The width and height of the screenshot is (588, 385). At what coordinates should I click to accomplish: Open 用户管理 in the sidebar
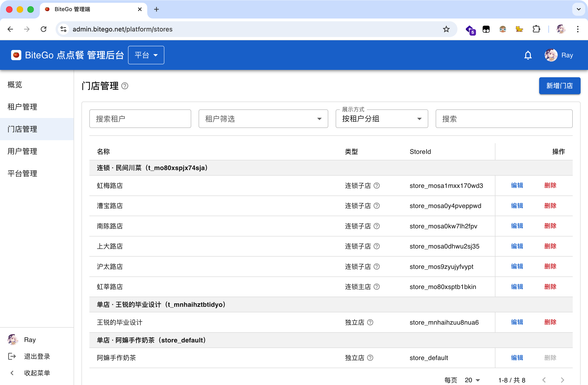click(37, 151)
